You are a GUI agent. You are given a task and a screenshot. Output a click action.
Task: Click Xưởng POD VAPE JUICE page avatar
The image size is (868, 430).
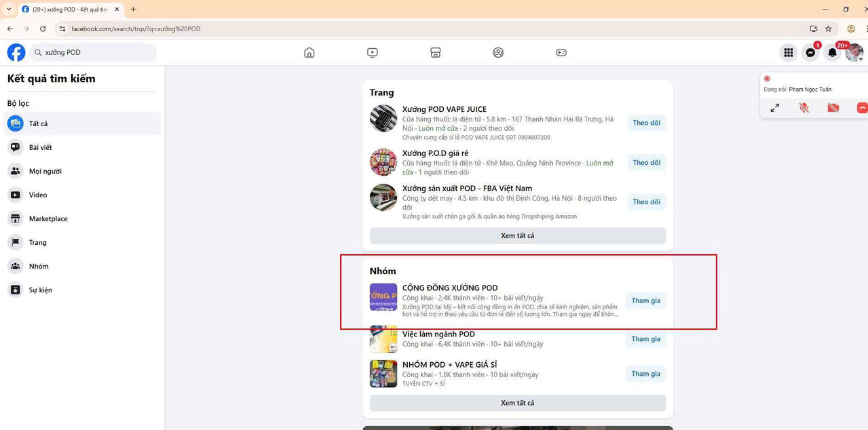click(x=383, y=118)
